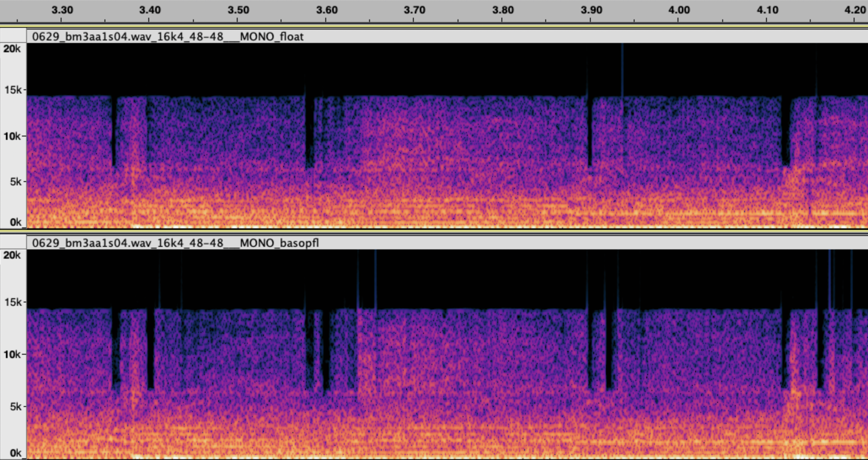Click the 20k label on the bottom track scale
Viewport: 868px width, 460px height.
pos(12,255)
